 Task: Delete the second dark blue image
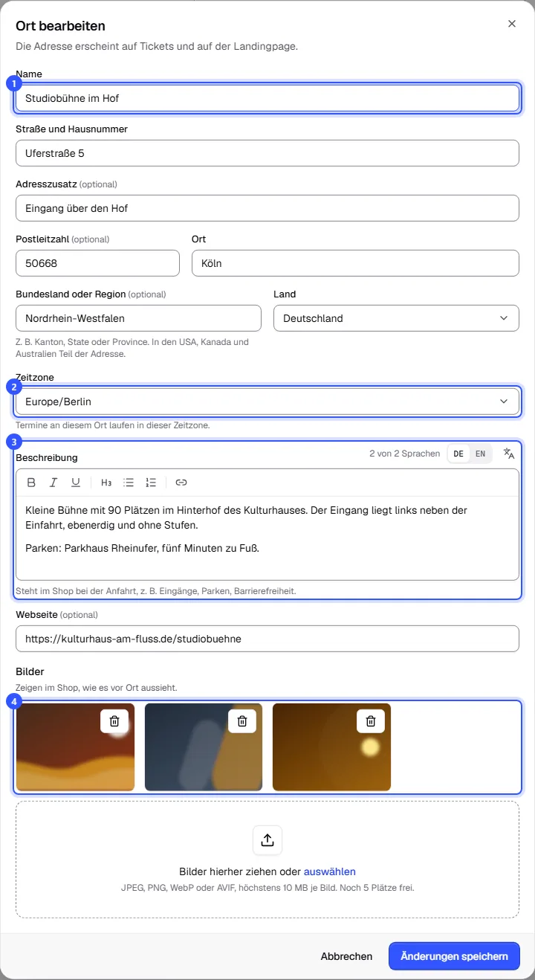point(242,721)
